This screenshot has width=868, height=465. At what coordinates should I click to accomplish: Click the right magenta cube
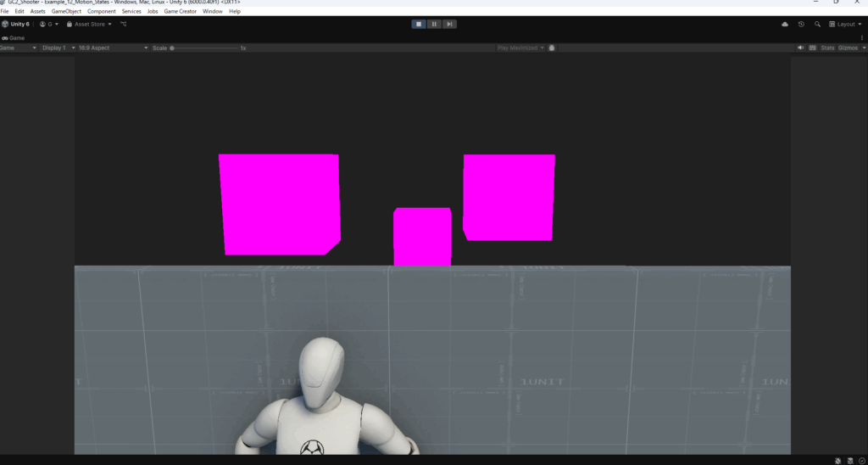coord(509,198)
